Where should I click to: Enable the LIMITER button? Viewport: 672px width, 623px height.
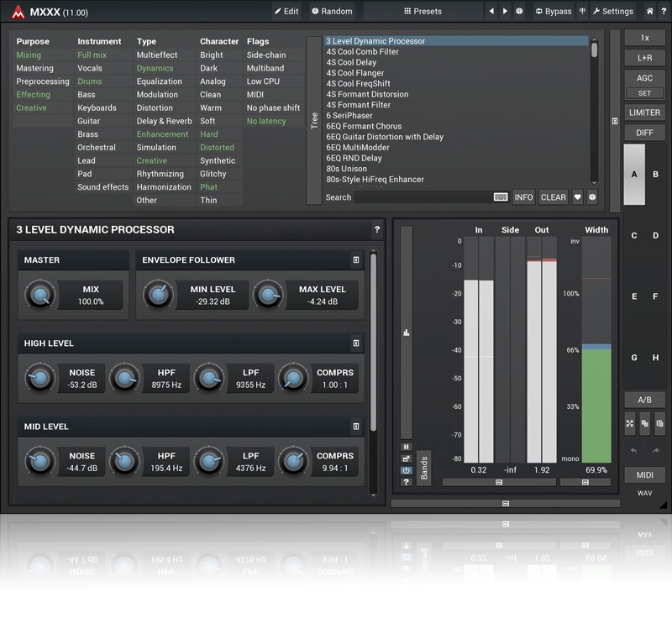click(x=644, y=113)
